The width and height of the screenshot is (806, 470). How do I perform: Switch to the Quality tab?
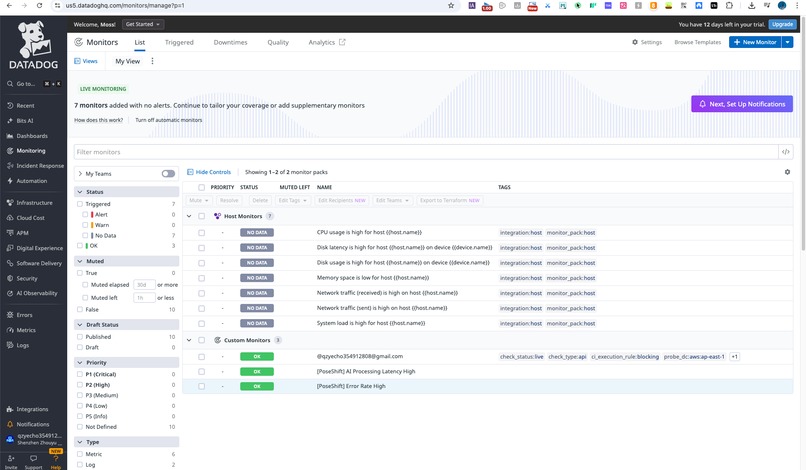coord(278,43)
